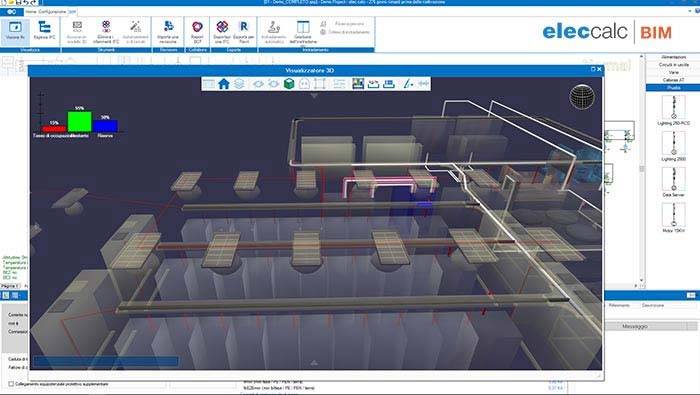Click the cable tray icon in 3D toolbar

[x=373, y=83]
